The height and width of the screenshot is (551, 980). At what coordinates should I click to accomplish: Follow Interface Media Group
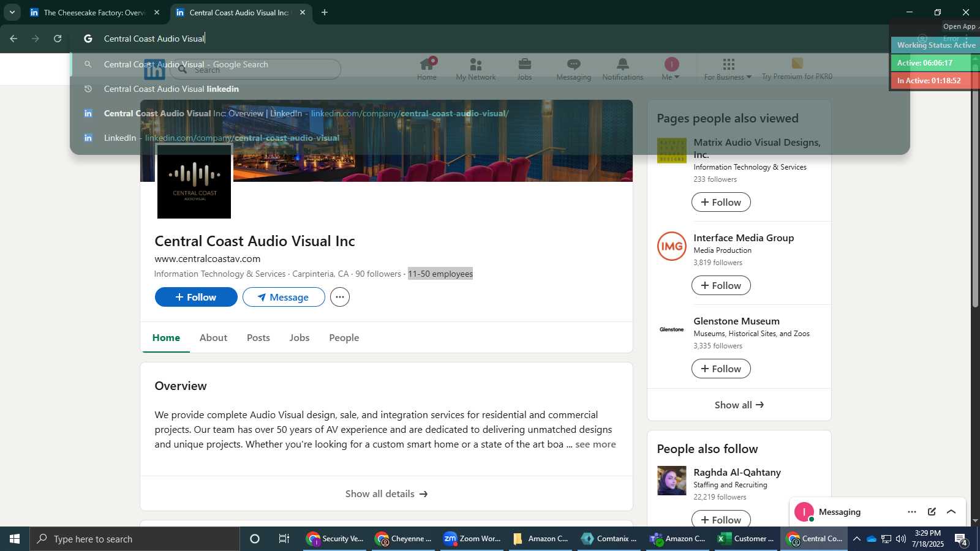[721, 285]
